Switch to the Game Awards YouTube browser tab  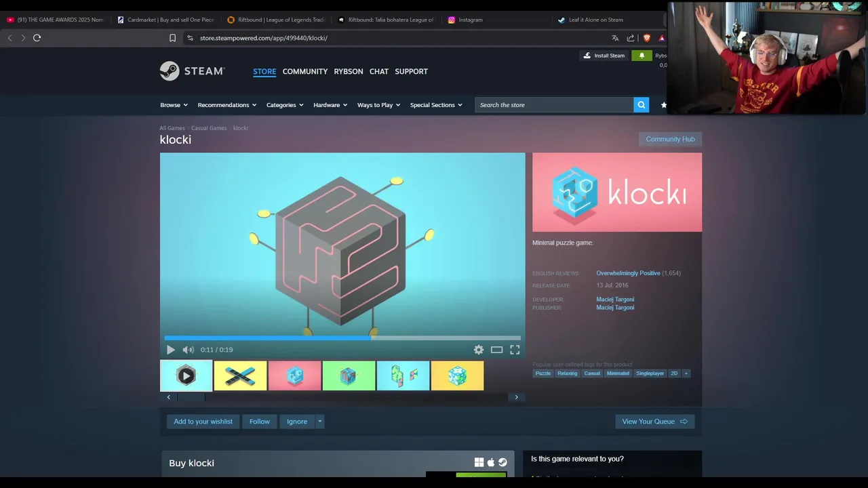(x=56, y=20)
